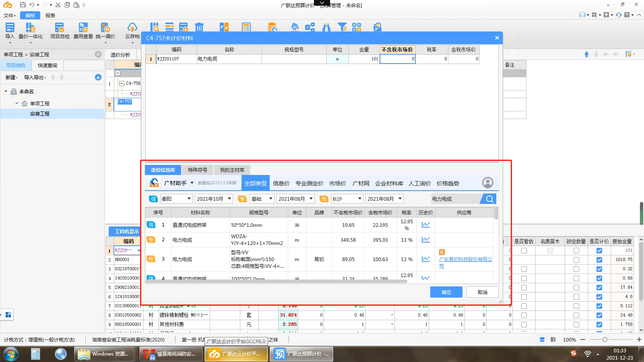The height and width of the screenshot is (362, 644).
Task: Click the 电力电缆 search text field
Action: (x=455, y=199)
